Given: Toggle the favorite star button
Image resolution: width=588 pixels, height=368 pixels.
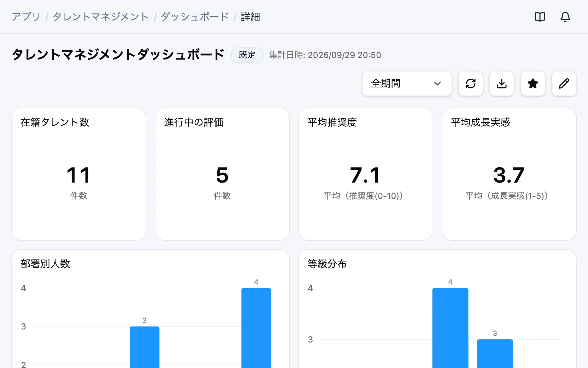Looking at the screenshot, I should point(533,84).
